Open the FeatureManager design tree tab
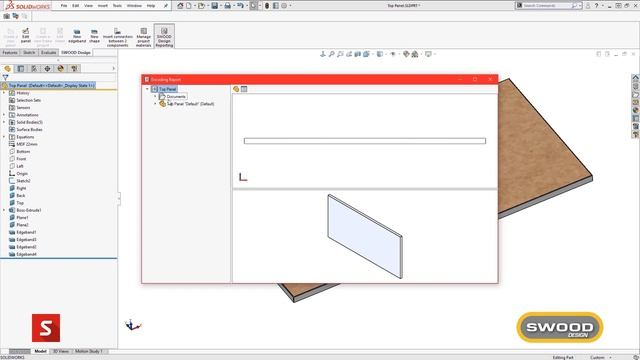This screenshot has width=640, height=360. pyautogui.click(x=7, y=69)
